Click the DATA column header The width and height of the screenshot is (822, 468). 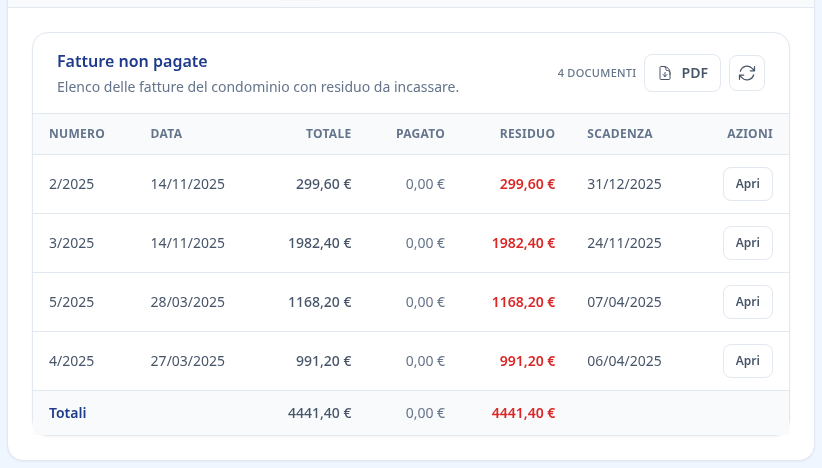[x=166, y=134]
